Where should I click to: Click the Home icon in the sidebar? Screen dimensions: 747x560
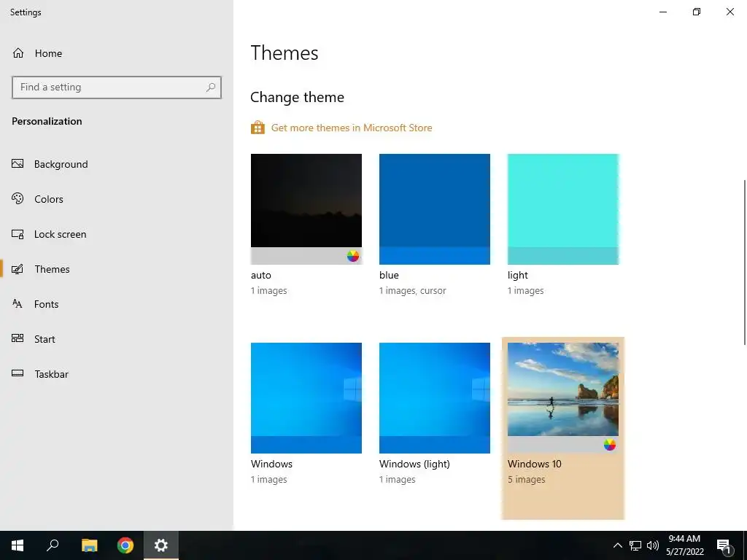(x=18, y=52)
